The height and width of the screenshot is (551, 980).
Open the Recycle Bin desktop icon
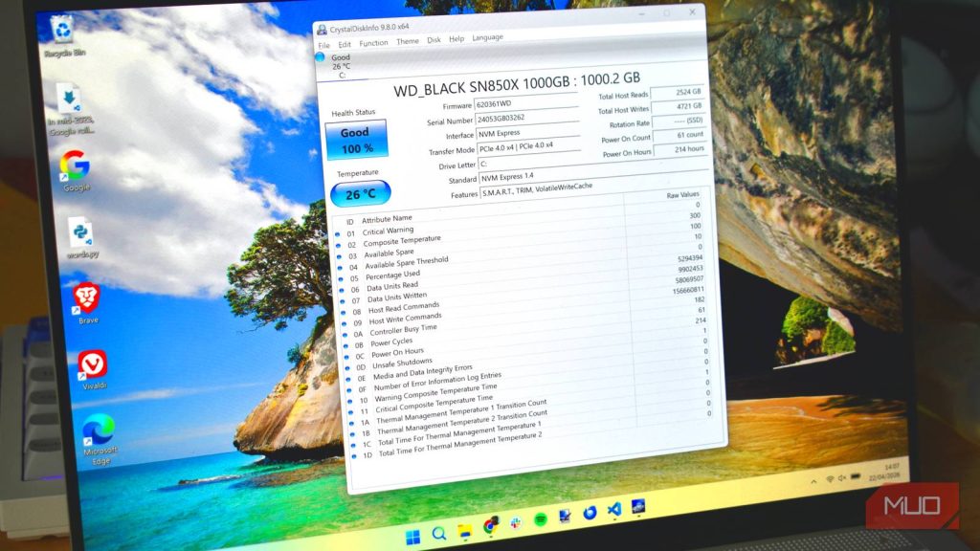point(62,36)
